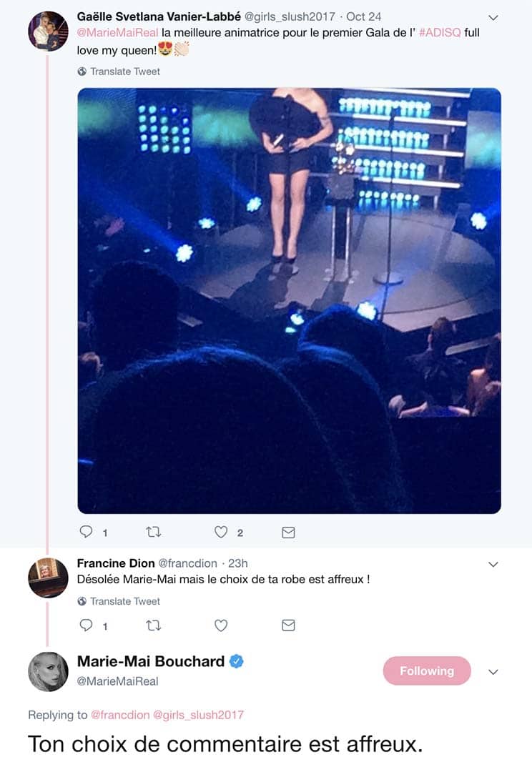Viewport: 532px width, 762px height.
Task: Open @MarieMaiReal mention in Gaëlle's tweet
Action: point(118,33)
